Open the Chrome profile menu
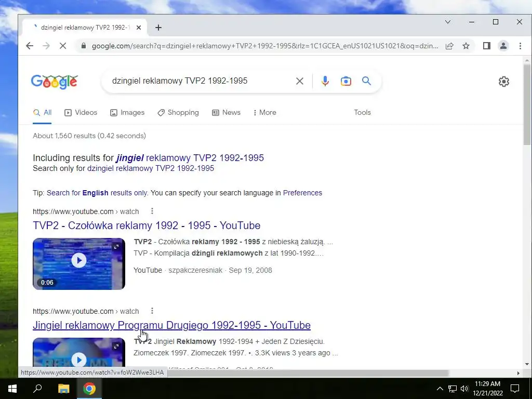The width and height of the screenshot is (532, 399). [503, 46]
